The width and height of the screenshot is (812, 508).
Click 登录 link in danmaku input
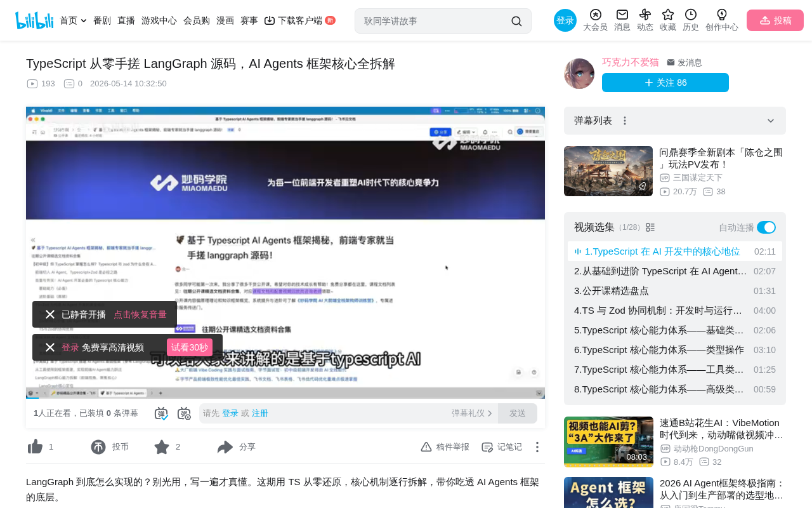point(230,413)
